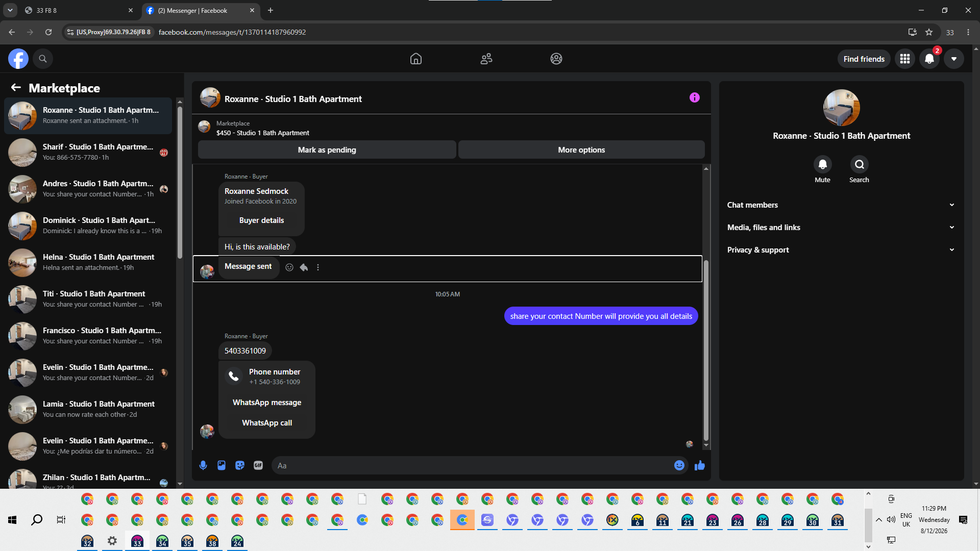Start a WhatsApp call with buyer
The height and width of the screenshot is (551, 980).
267,423
